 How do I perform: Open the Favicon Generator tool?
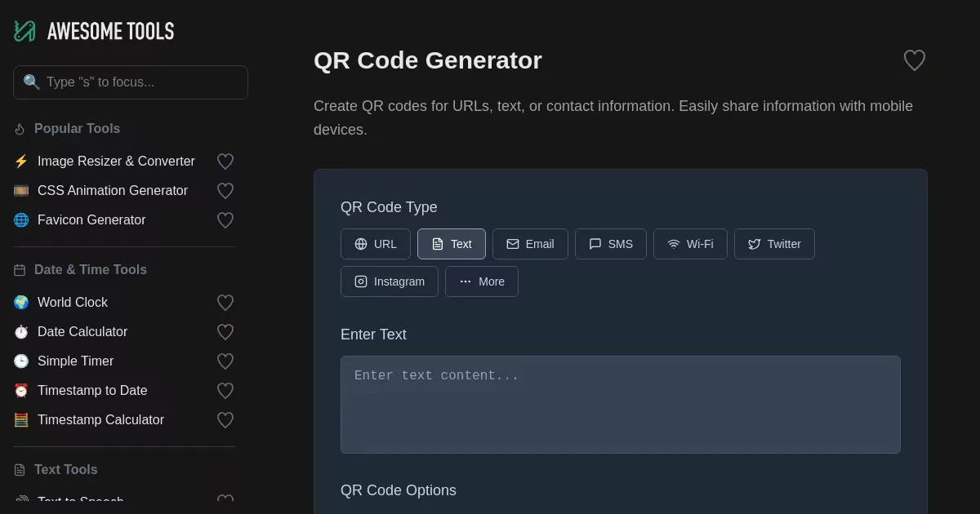91,220
